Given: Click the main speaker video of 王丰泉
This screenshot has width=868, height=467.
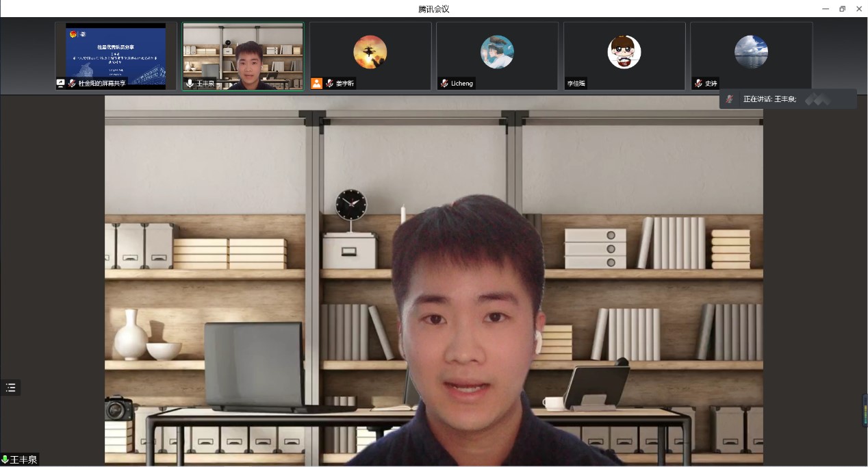Looking at the screenshot, I should 433,281.
